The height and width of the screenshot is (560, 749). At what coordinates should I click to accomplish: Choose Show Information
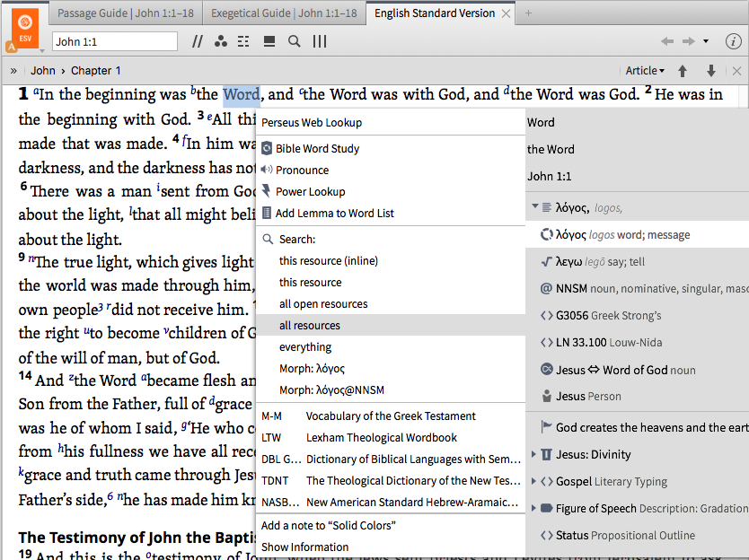tap(391, 547)
